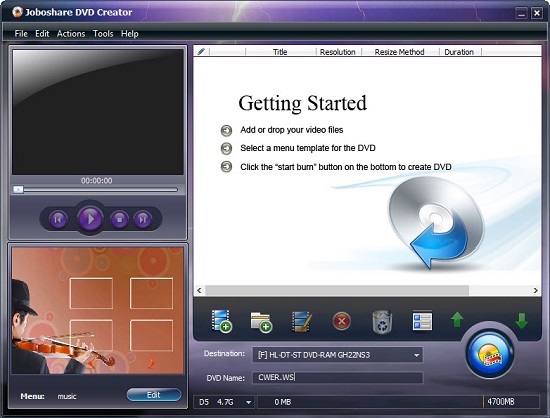The width and height of the screenshot is (550, 418).
Task: Click the 'Add or drop your video files' text
Action: (291, 130)
